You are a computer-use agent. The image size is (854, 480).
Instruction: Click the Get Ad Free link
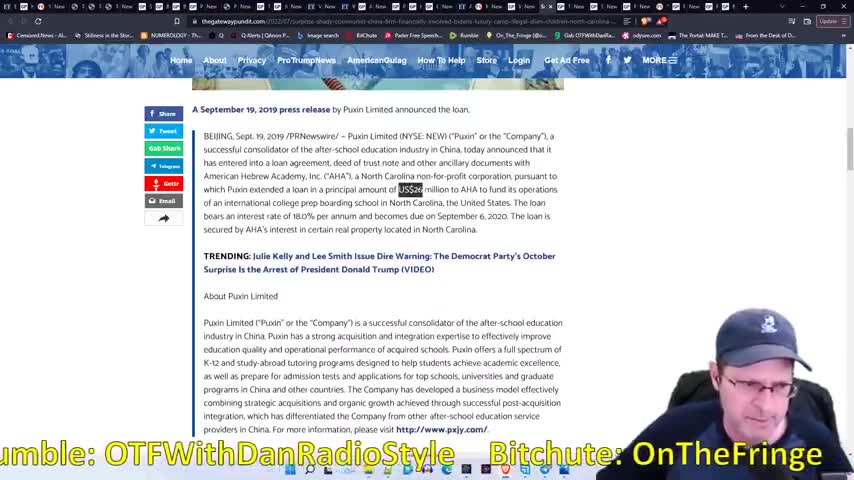coord(566,60)
